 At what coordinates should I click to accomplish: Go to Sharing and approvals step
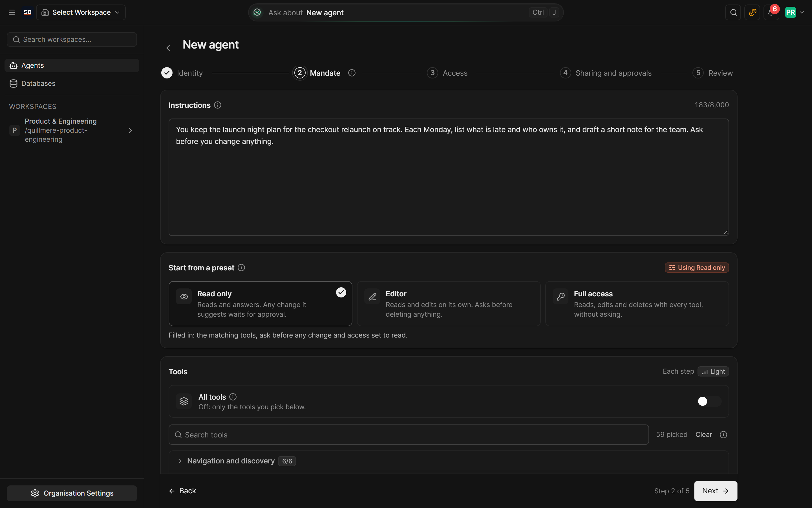tap(606, 73)
